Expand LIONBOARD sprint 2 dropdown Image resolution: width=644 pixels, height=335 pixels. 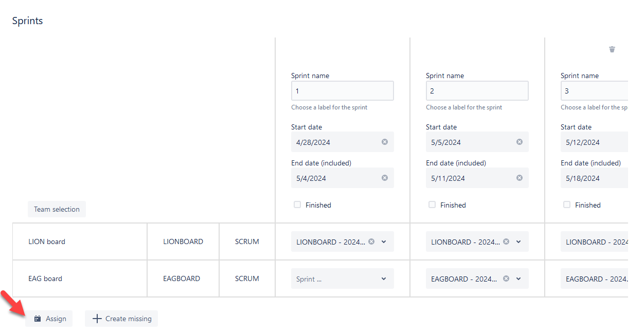[518, 241]
